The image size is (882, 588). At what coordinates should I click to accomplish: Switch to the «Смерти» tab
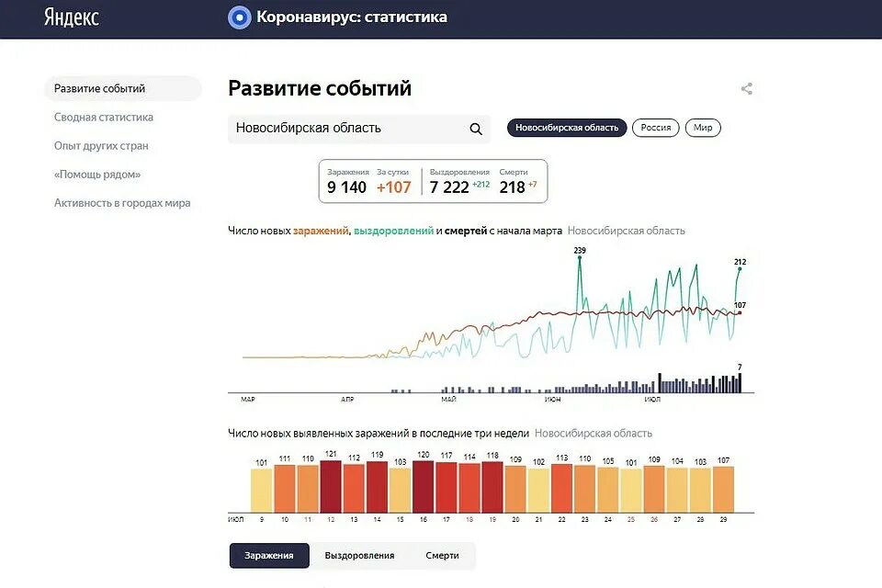coord(442,555)
